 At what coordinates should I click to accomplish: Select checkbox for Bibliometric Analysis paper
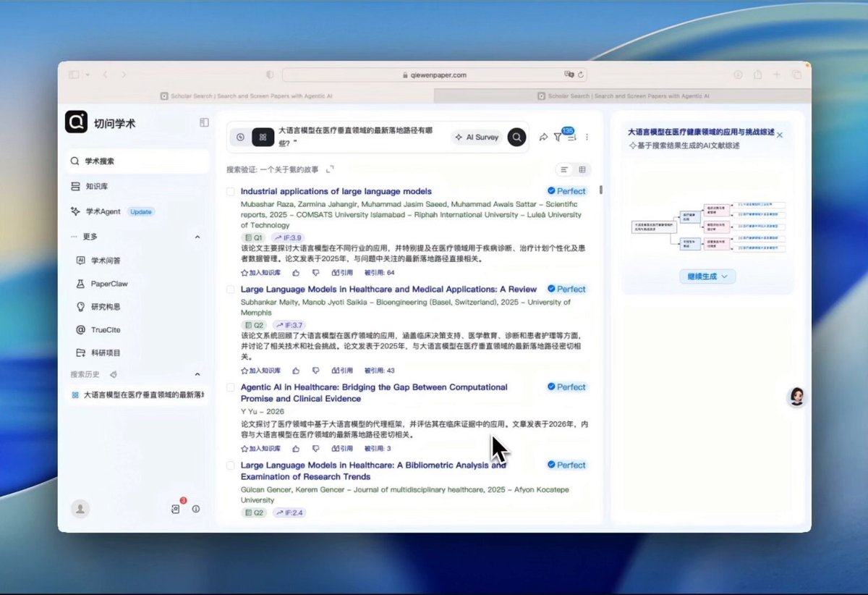click(x=230, y=465)
